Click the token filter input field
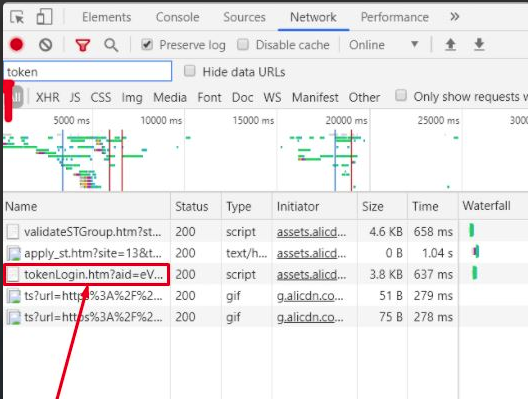The width and height of the screenshot is (528, 399). (88, 71)
